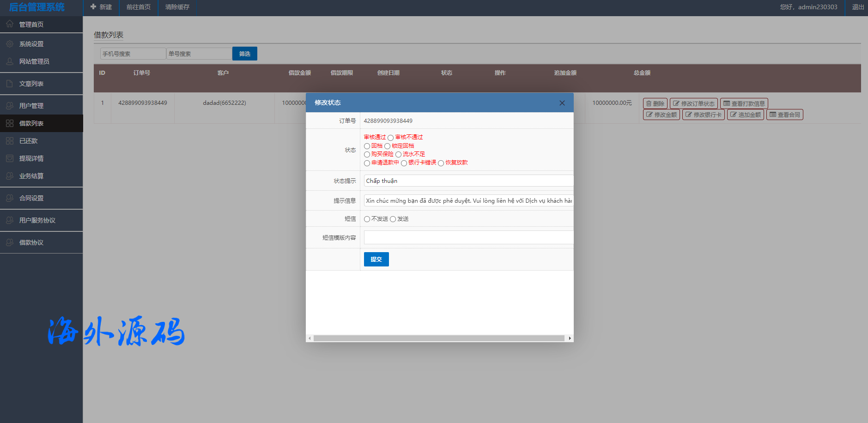Click the right arrow of the dialog scrollbar
This screenshot has width=868, height=423.
570,338
